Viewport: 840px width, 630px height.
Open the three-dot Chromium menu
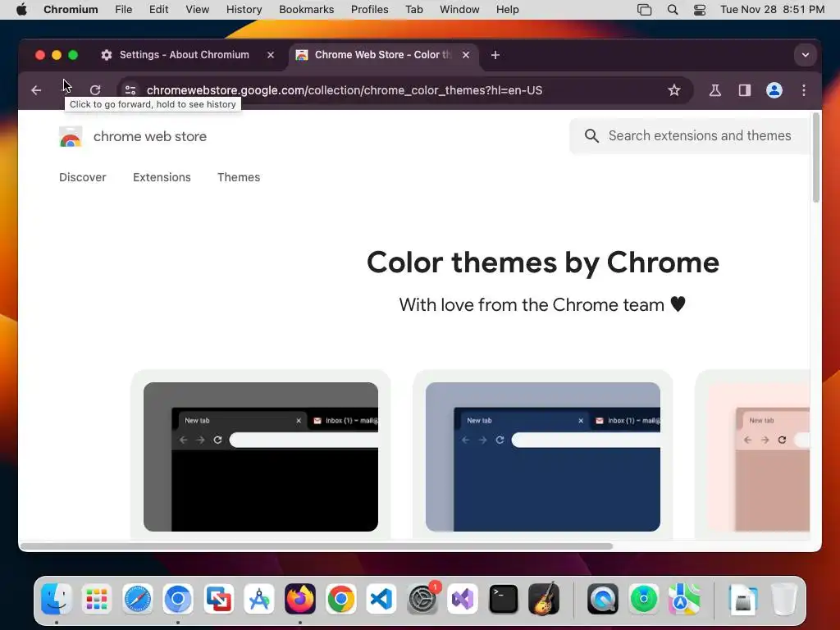click(x=804, y=90)
